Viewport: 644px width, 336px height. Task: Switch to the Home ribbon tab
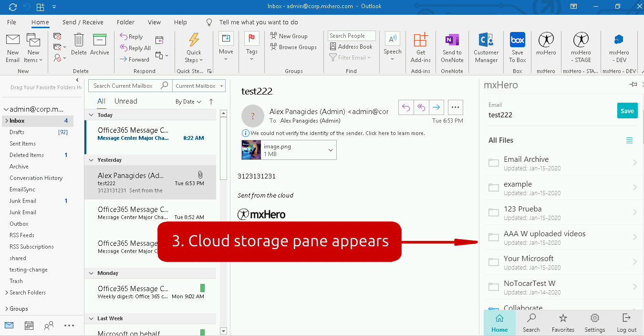tap(40, 22)
